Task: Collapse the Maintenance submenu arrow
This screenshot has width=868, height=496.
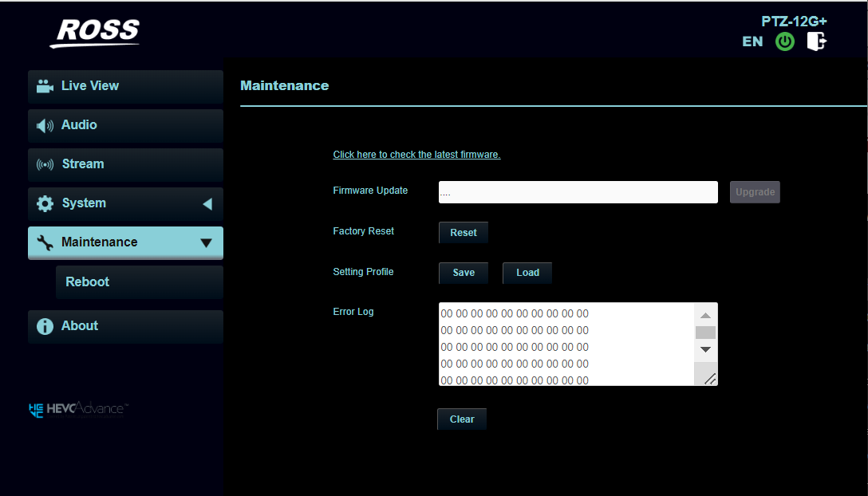Action: [x=207, y=242]
